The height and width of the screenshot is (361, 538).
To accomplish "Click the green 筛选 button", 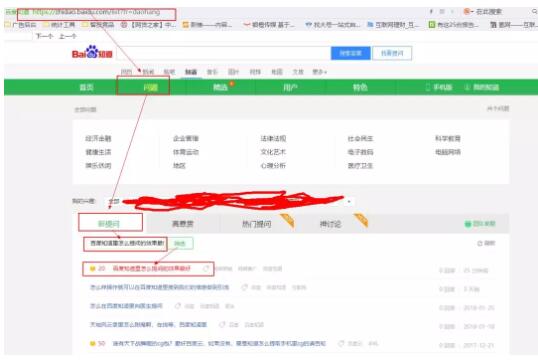I will tap(180, 243).
